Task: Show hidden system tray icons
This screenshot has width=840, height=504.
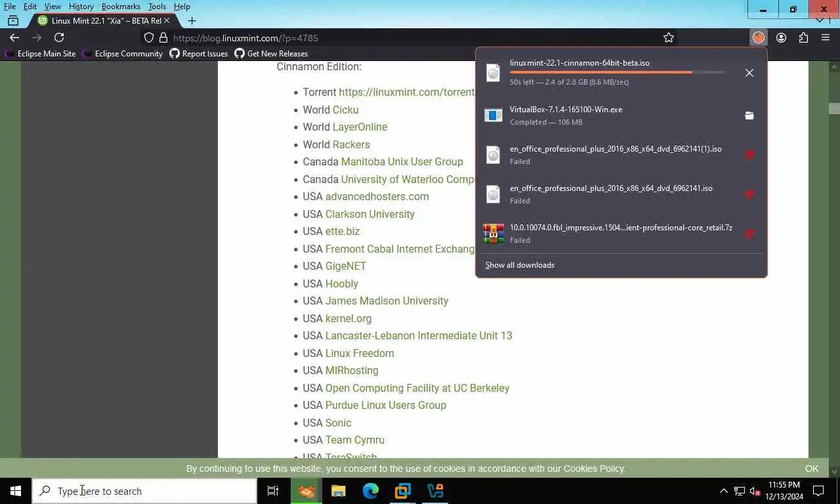Action: 723,491
